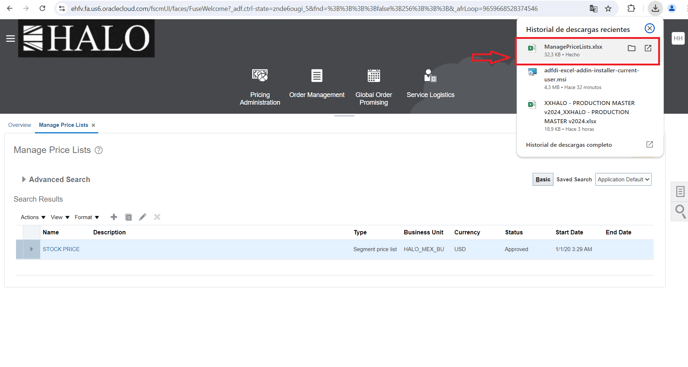
Task: Open the Search panel side icon
Action: (680, 211)
